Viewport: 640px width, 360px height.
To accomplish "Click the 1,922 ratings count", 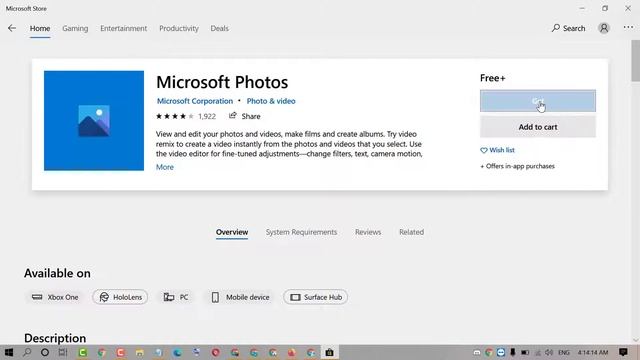I will (x=207, y=116).
